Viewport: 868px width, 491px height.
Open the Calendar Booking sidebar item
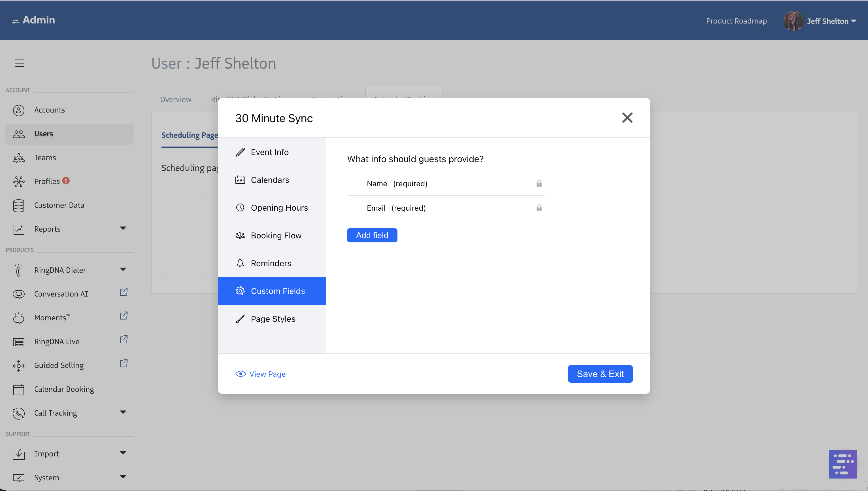(64, 389)
